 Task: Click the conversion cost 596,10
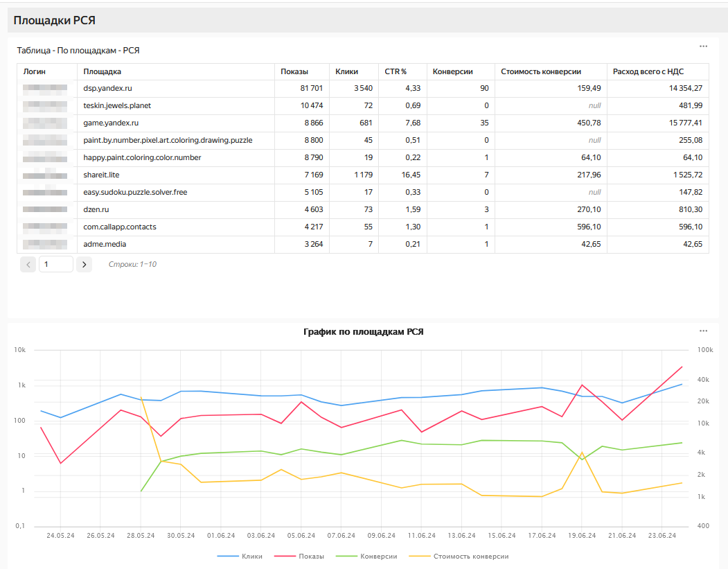[x=589, y=227]
